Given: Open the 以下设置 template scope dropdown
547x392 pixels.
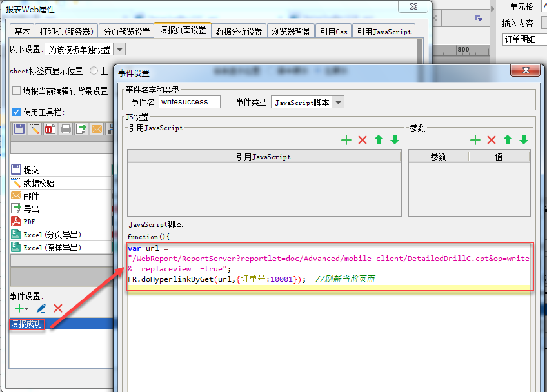Looking at the screenshot, I should coord(120,50).
